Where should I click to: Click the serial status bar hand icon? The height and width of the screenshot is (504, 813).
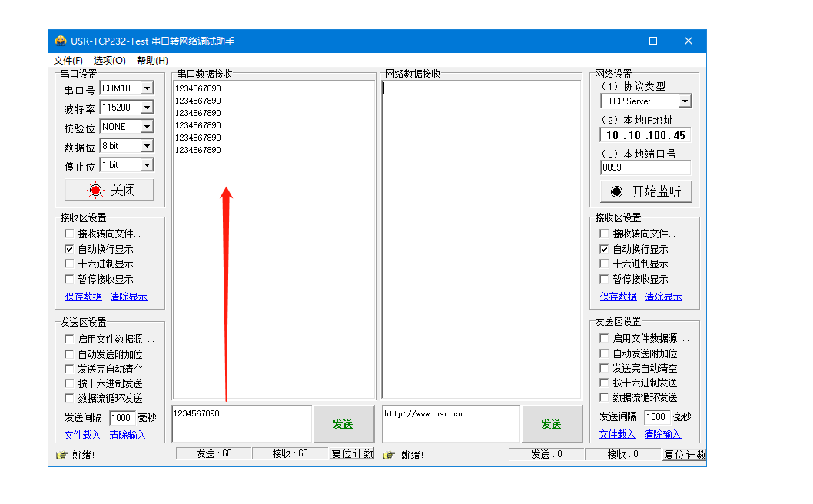click(62, 456)
